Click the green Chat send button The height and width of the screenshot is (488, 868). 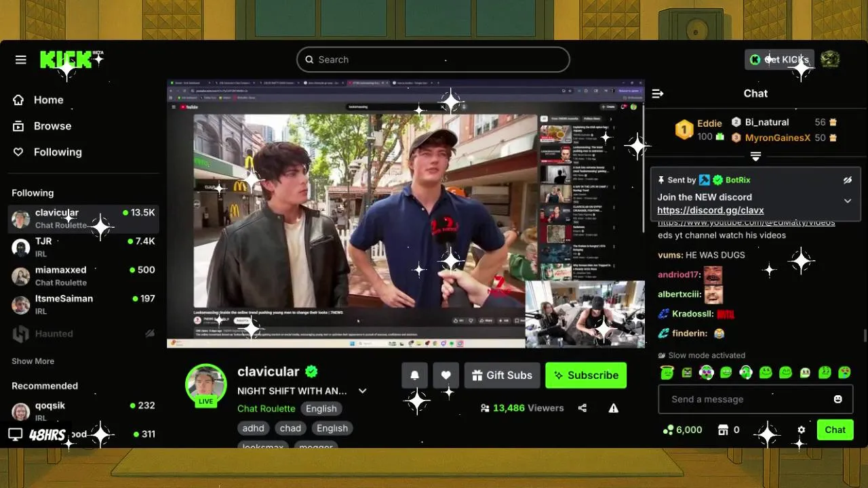[835, 430]
